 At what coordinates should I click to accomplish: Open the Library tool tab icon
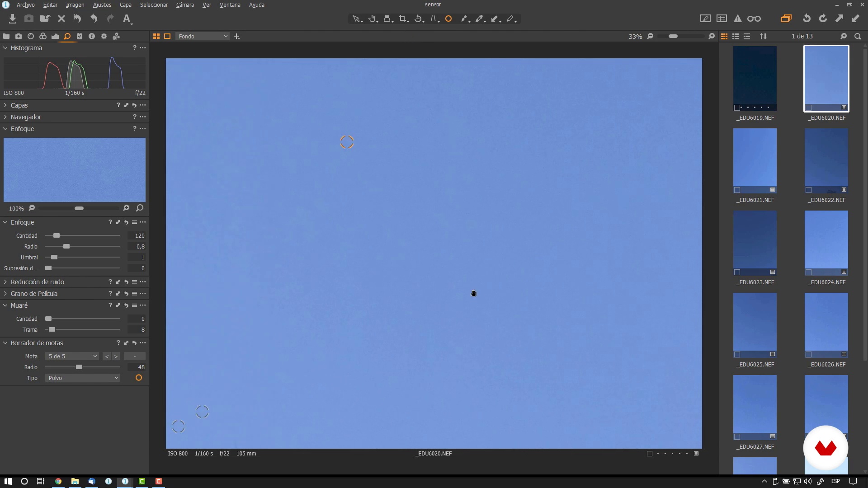tap(6, 36)
